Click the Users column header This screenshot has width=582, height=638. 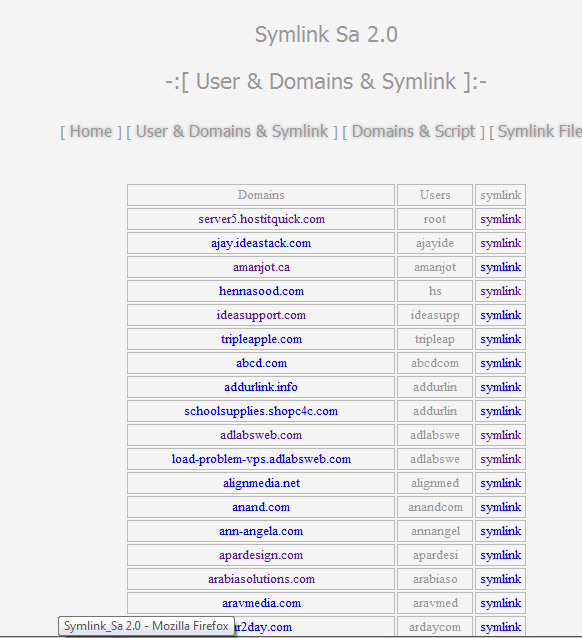(435, 195)
